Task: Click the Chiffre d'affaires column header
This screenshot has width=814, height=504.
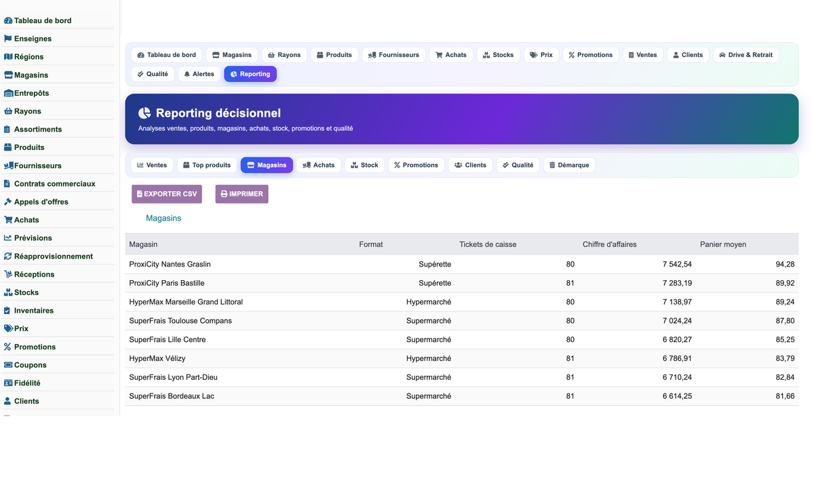Action: (609, 244)
